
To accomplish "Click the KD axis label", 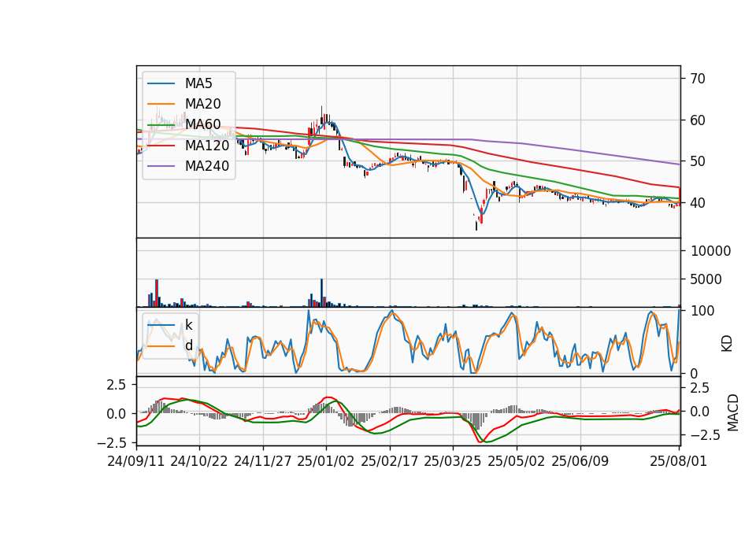I will (727, 344).
